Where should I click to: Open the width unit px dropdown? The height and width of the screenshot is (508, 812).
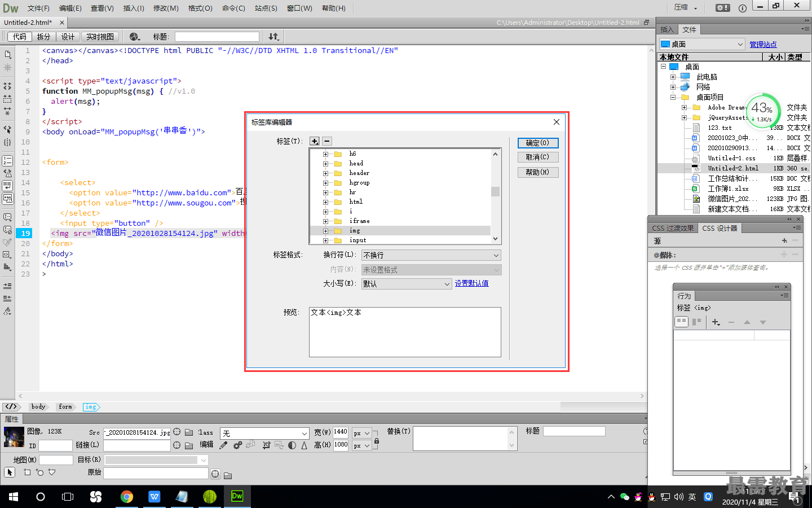click(361, 433)
